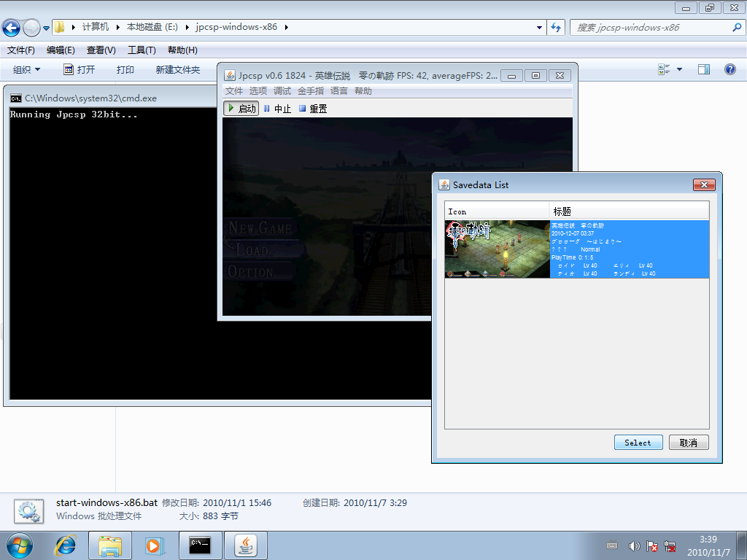Click the 标题 column header
The height and width of the screenshot is (560, 747).
(x=630, y=211)
